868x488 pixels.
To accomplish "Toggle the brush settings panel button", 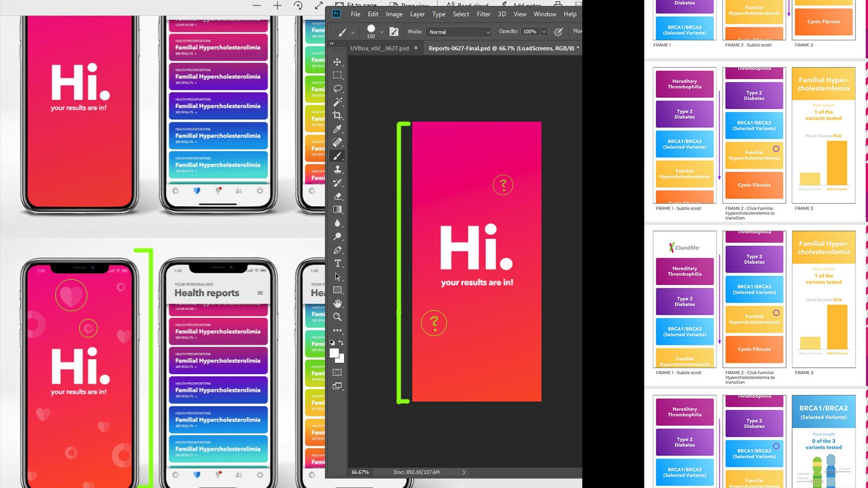I will point(394,32).
